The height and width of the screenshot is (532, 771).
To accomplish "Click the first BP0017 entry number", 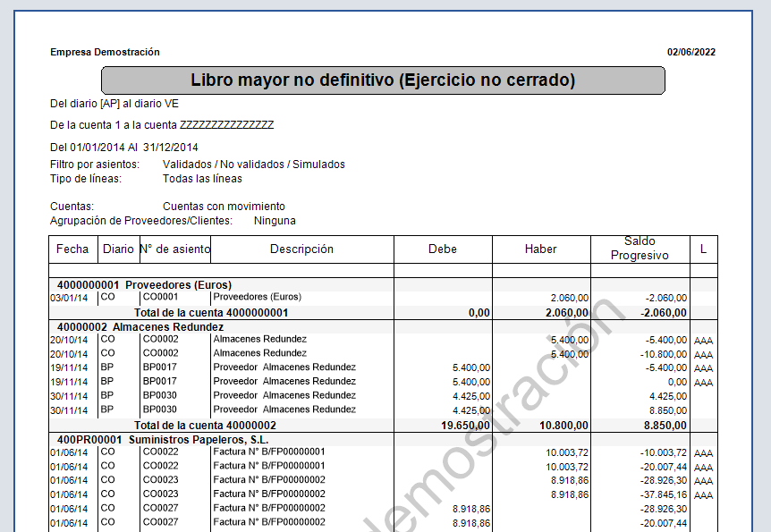I will (x=160, y=367).
